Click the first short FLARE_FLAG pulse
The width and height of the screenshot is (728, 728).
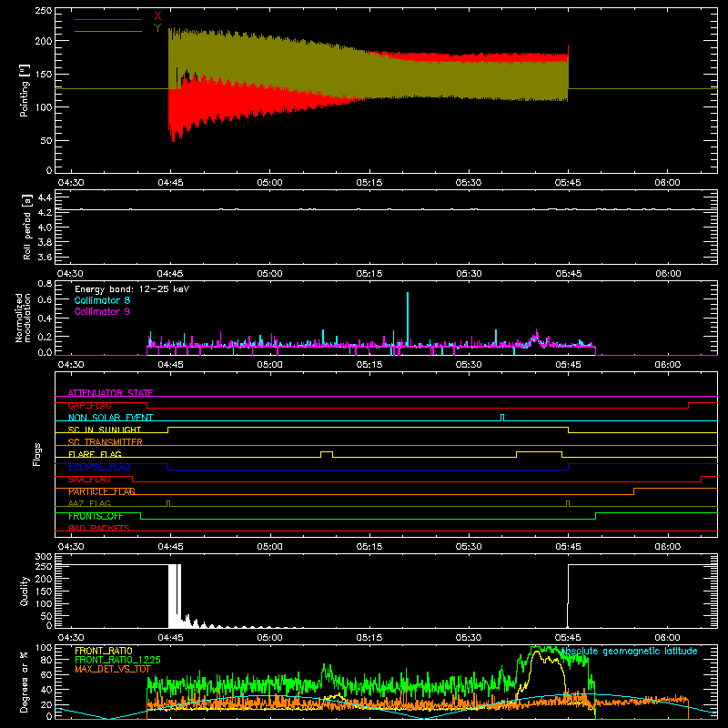pyautogui.click(x=327, y=454)
